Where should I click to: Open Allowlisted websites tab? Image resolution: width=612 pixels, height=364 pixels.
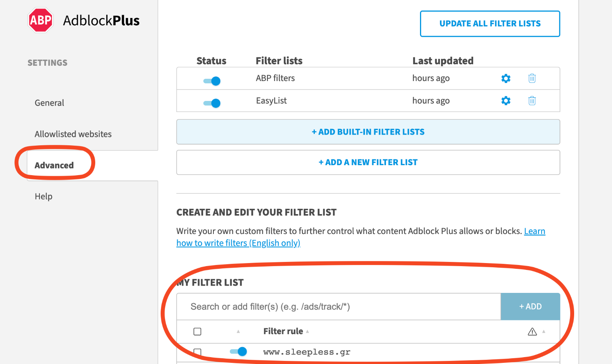coord(73,134)
